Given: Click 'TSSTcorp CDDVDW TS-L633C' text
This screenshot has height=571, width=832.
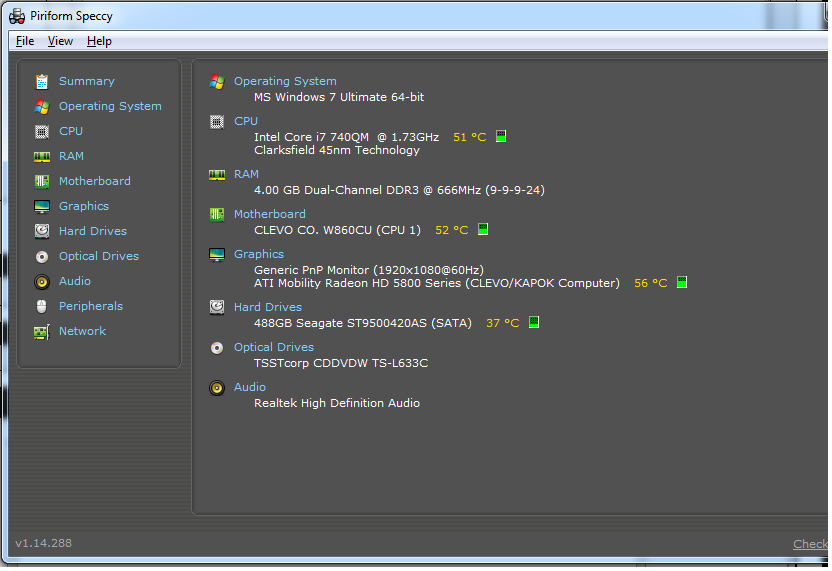Looking at the screenshot, I should (x=341, y=363).
